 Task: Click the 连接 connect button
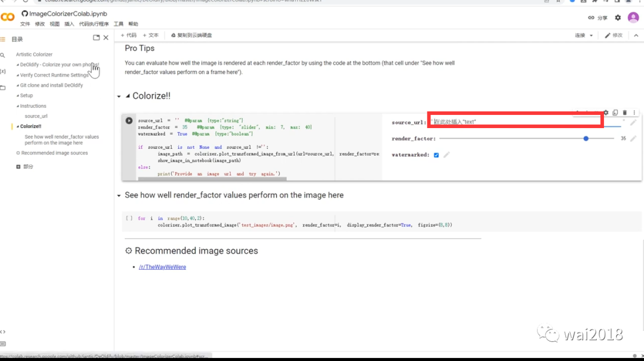[580, 36]
